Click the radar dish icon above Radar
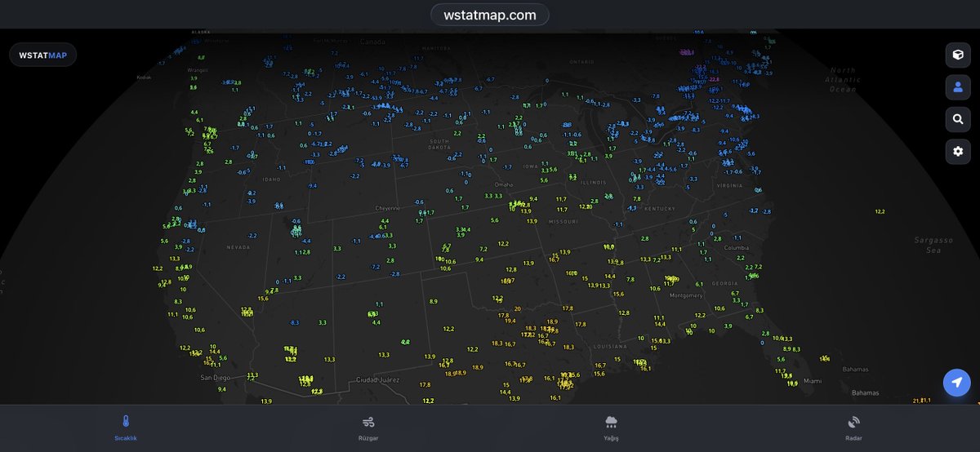Image resolution: width=980 pixels, height=452 pixels. [x=853, y=422]
